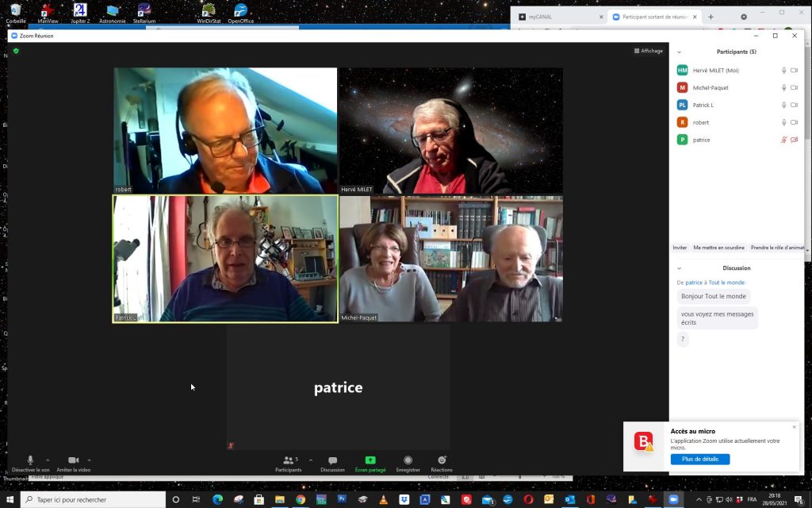Open the Windows Start menu
Image resolution: width=812 pixels, height=508 pixels.
point(10,500)
